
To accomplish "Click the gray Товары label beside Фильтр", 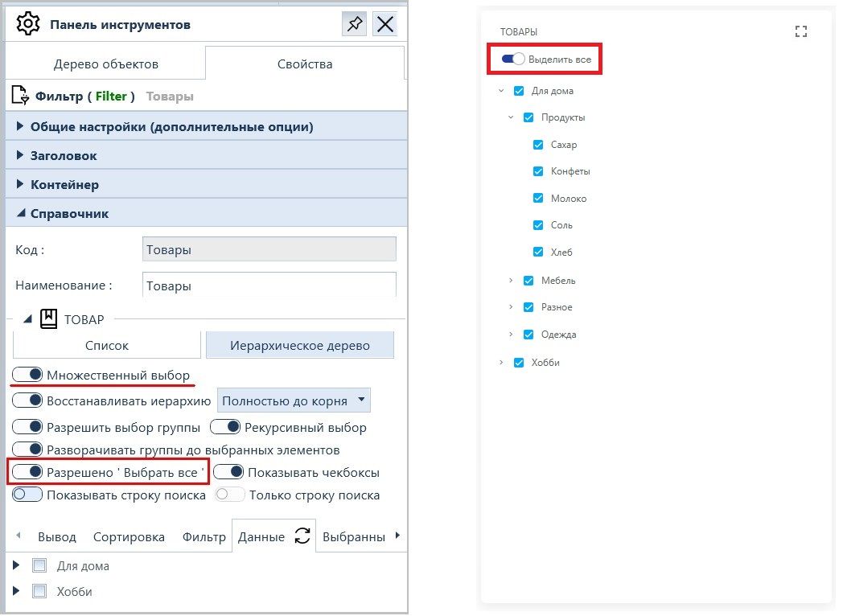I will pos(170,97).
